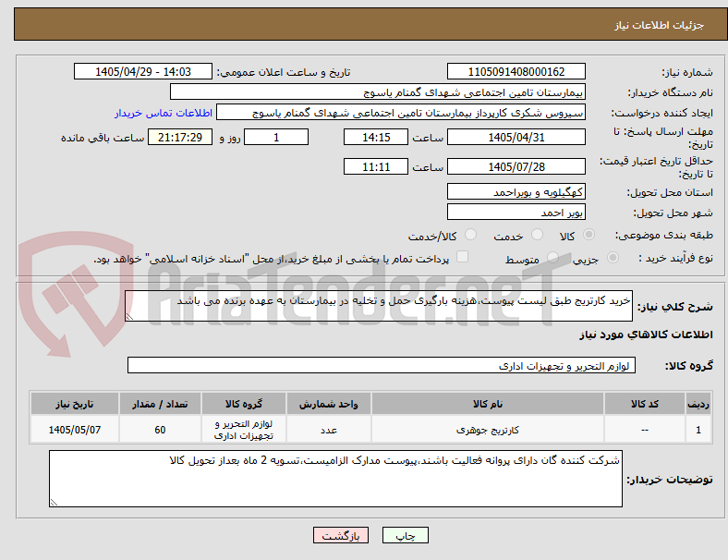
Task: Click the price validity time 11:11
Action: point(376,166)
